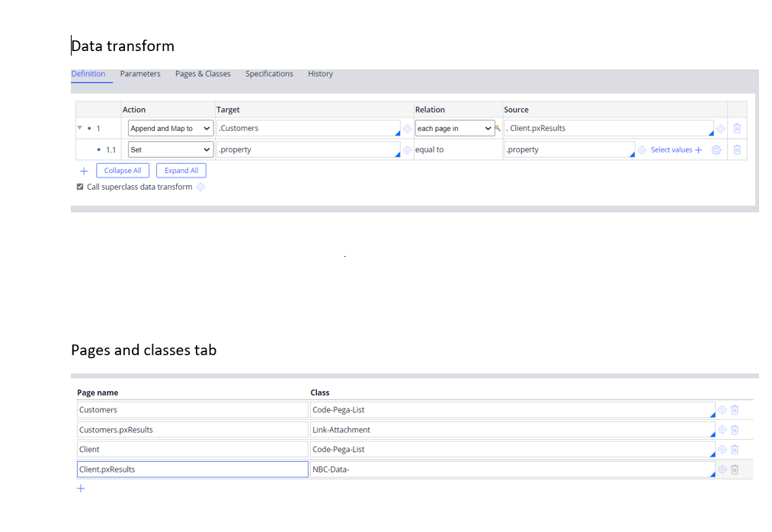Click the trash icon on the Set step row
Viewport: 772px width, 532px height.
pos(738,149)
